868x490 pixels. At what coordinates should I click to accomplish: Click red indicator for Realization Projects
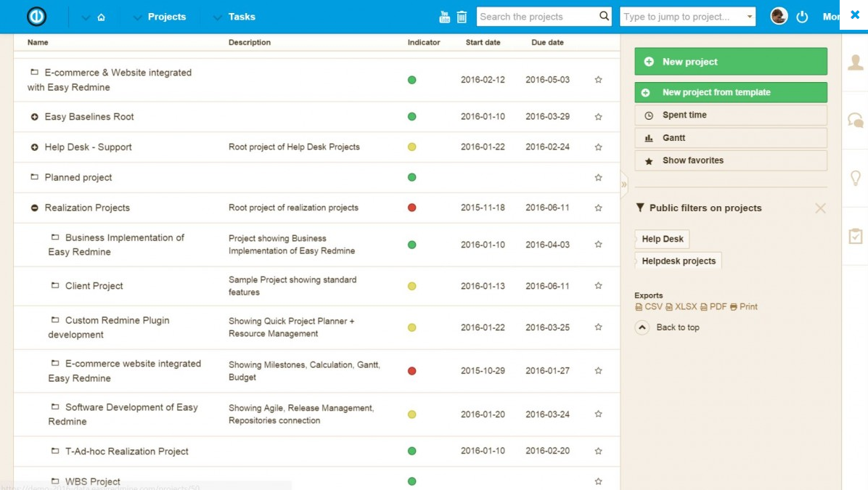(x=412, y=208)
